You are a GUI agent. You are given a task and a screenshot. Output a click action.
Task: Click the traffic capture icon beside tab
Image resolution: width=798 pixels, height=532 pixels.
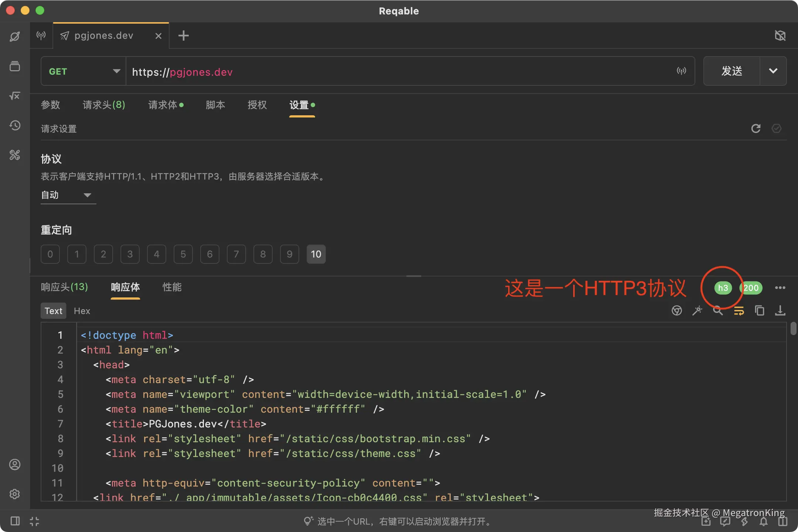tap(41, 35)
